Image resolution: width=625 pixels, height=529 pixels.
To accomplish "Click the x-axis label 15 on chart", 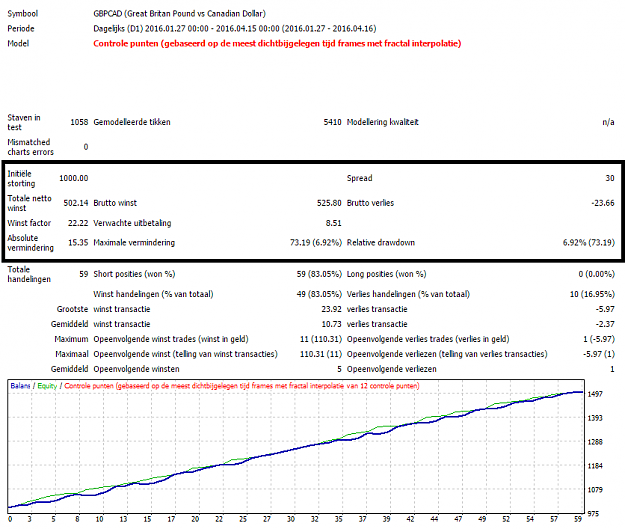I will tap(147, 519).
